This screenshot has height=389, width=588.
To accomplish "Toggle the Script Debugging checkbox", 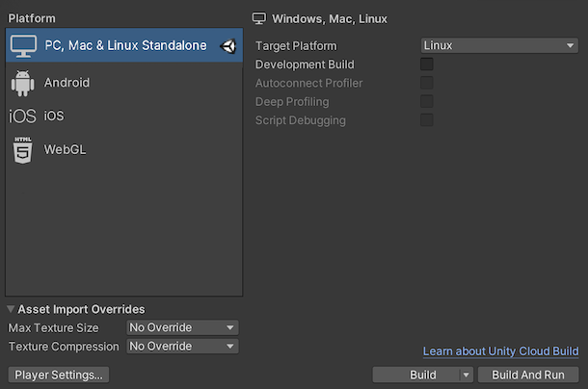I will (427, 120).
